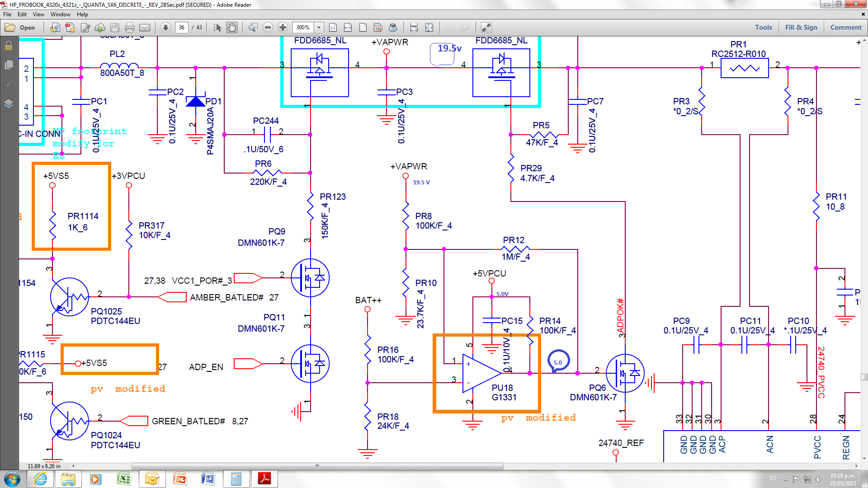Click the Open file button
The height and width of the screenshot is (488, 868).
(20, 28)
